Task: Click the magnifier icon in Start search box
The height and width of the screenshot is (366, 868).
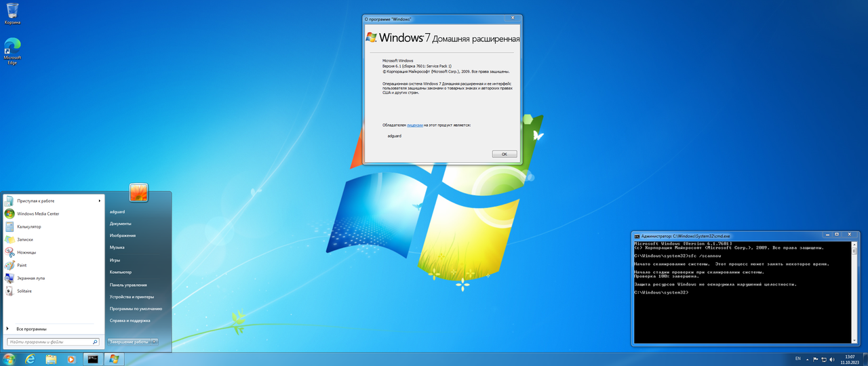Action: 95,342
